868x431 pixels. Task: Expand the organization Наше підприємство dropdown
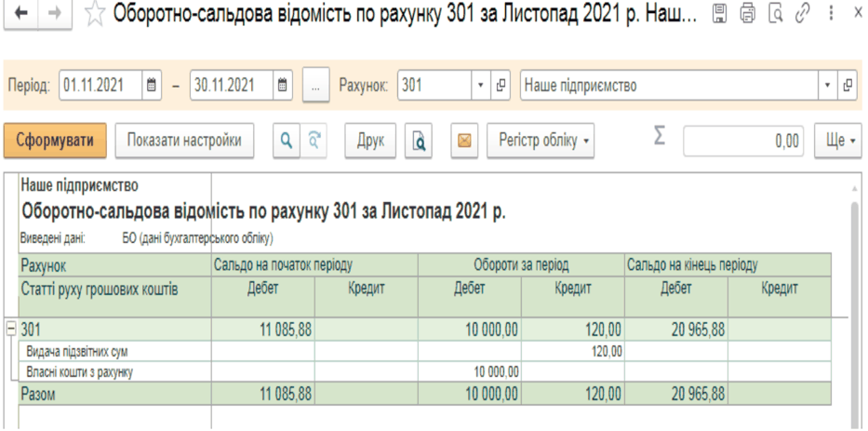click(828, 86)
